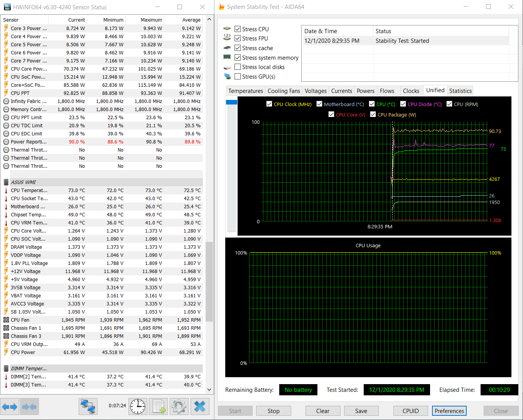
Task: Click the Stress CPU chip icon
Action: click(x=227, y=29)
